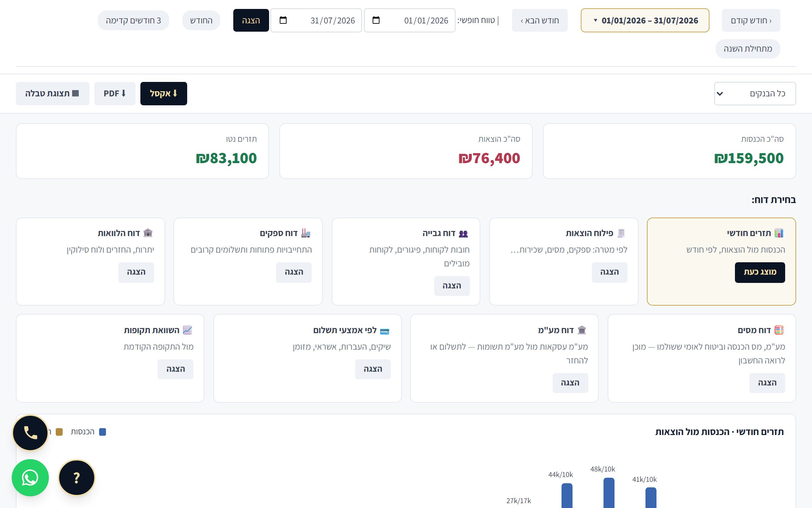This screenshot has width=812, height=508.
Task: Click the net cash flow value ₪83,100
Action: tap(226, 158)
